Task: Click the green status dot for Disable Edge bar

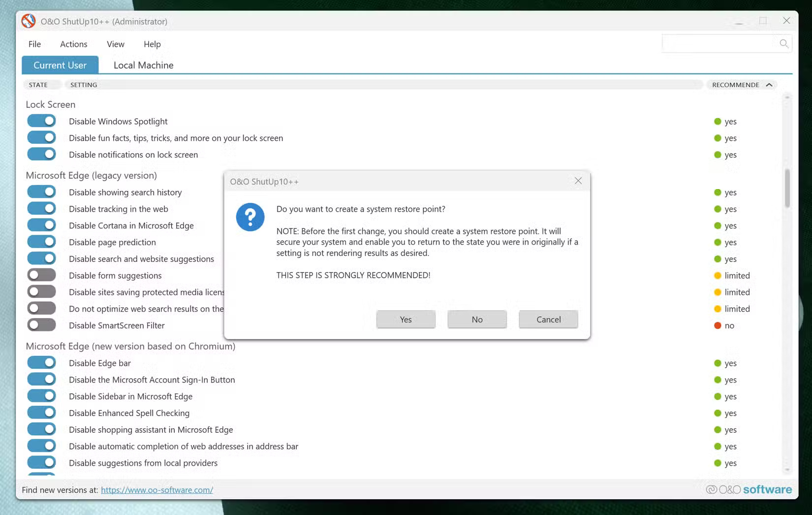Action: [718, 363]
